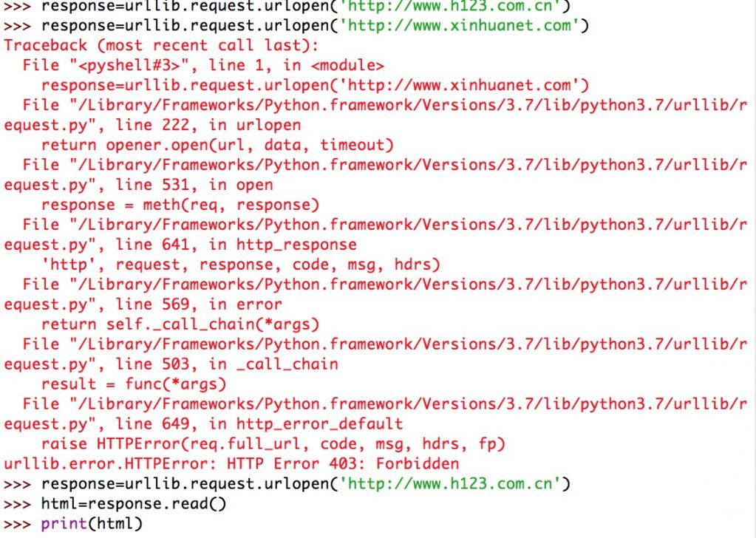Viewport: 756px width, 538px height.
Task: Click the File "<pyshell#3>" line 1 entry
Action: [203, 66]
